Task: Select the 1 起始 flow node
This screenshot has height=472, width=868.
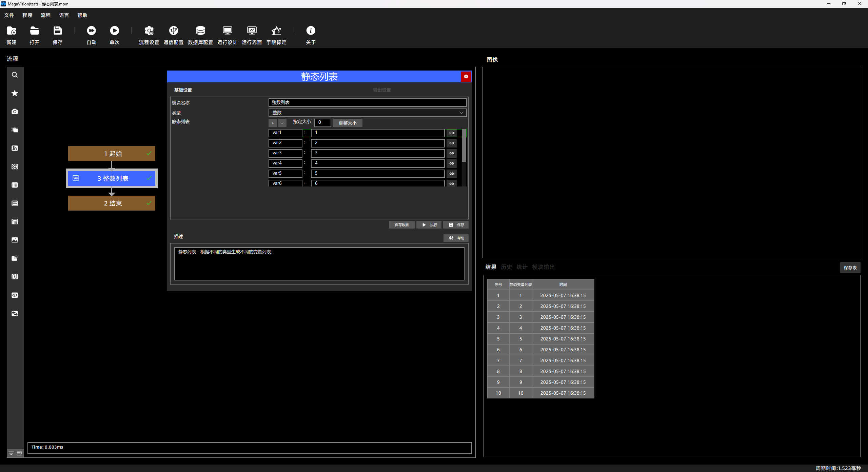Action: pos(112,154)
